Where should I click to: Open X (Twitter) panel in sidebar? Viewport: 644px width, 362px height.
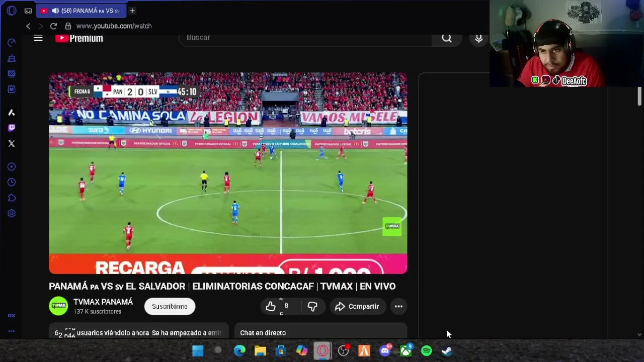tap(12, 144)
